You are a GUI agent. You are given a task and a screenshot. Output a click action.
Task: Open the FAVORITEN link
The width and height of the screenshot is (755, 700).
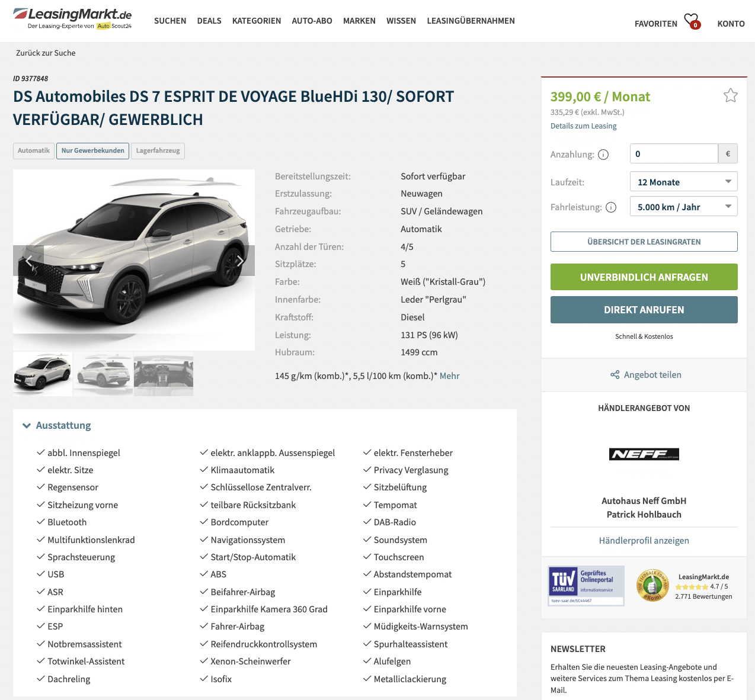pos(655,24)
